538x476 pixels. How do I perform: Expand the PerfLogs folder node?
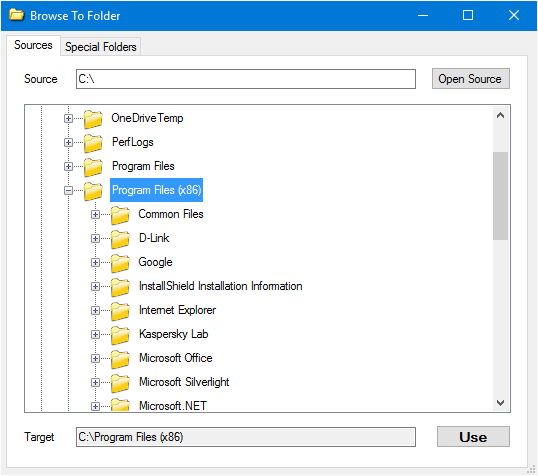(68, 142)
